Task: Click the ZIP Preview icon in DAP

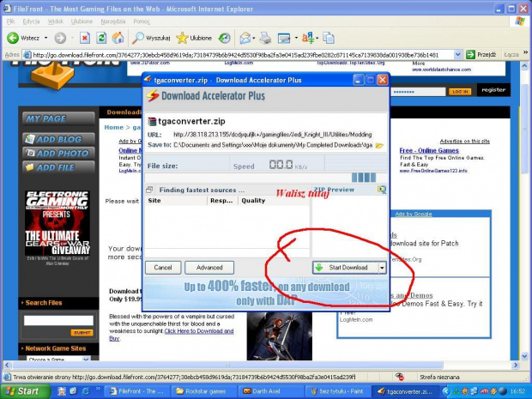Action: tap(382, 189)
